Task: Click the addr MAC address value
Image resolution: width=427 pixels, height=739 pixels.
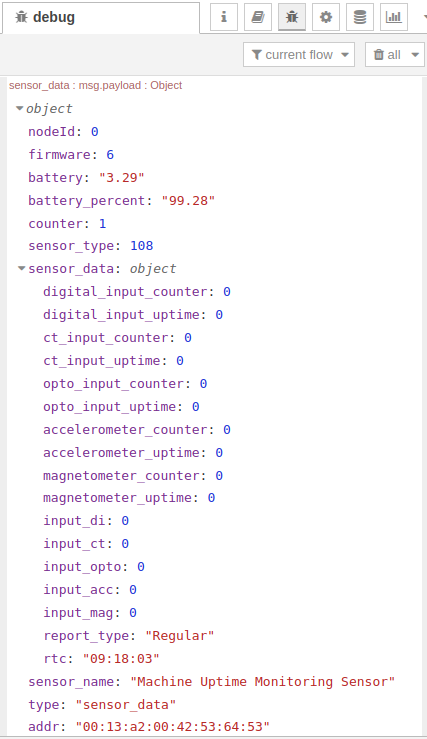Action: (172, 726)
